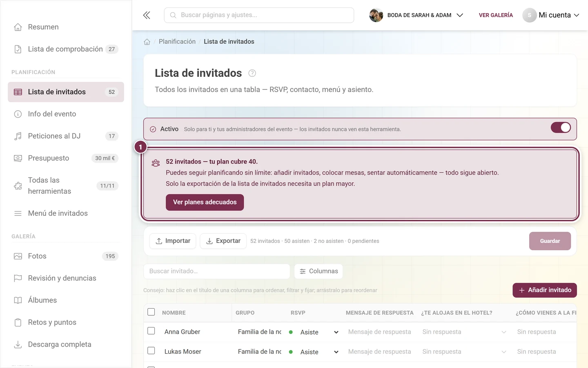588x368 pixels.
Task: Click the Añadir invitado button
Action: pyautogui.click(x=545, y=290)
